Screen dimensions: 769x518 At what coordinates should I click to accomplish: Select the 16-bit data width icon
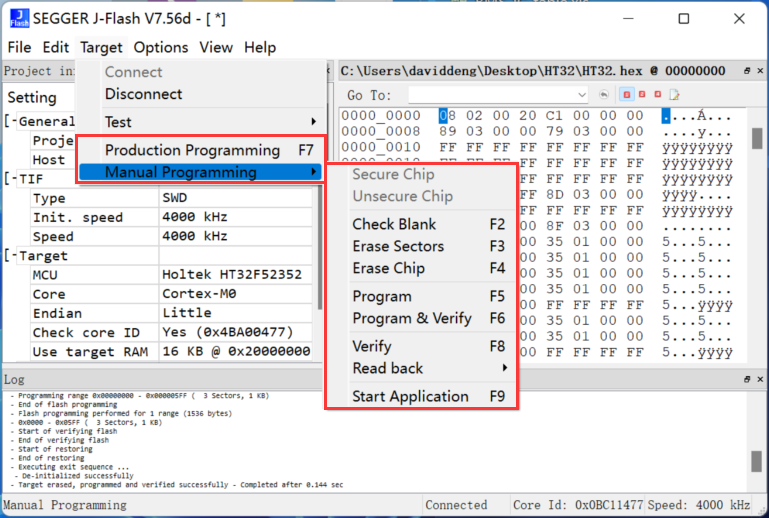[x=642, y=95]
